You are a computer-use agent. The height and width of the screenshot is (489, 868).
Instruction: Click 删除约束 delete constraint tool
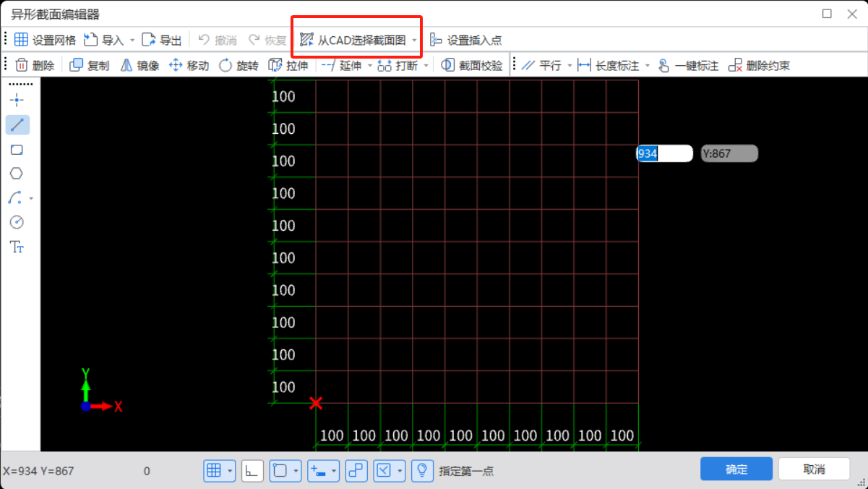[760, 65]
